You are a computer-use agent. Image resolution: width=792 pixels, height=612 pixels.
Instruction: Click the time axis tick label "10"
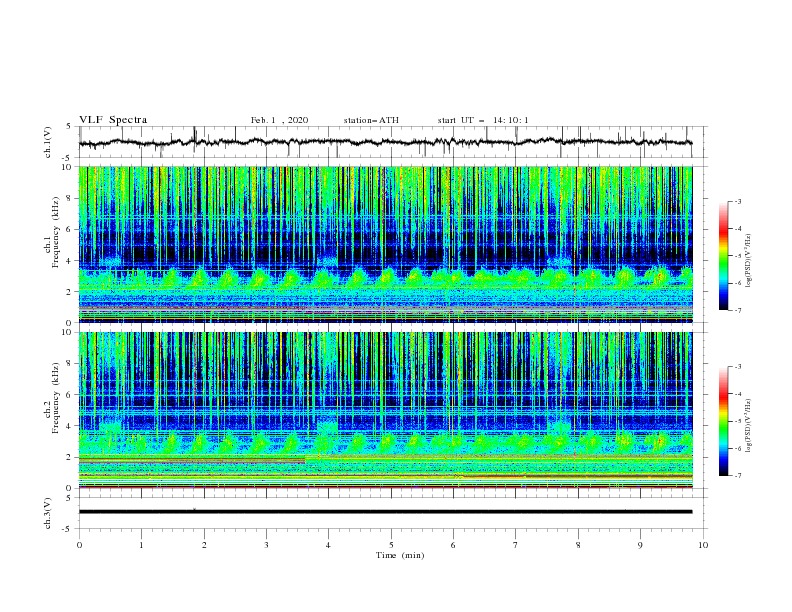click(x=703, y=545)
